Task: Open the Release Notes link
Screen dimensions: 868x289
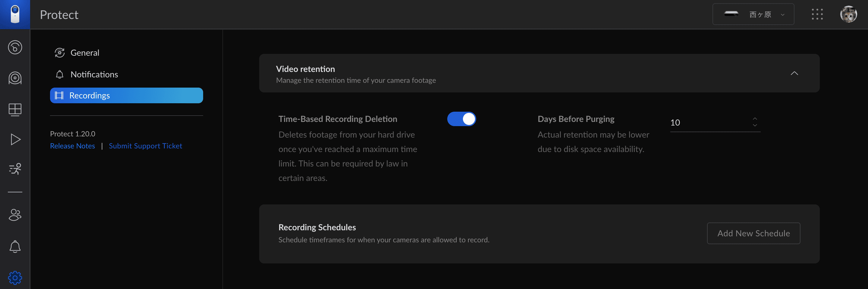Action: point(72,146)
